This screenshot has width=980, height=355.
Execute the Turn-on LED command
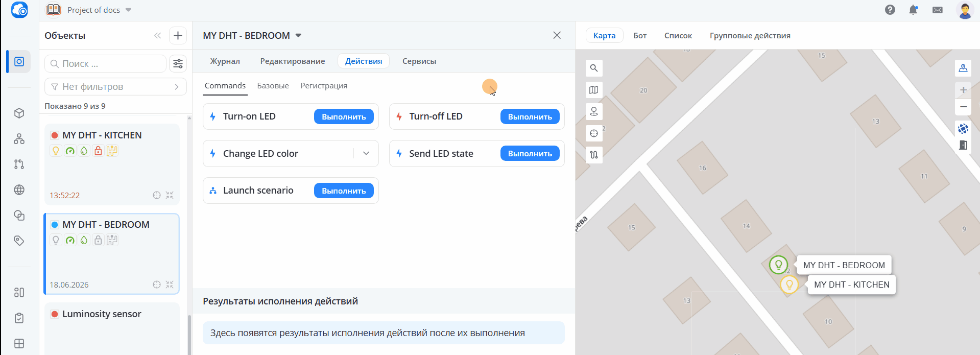344,116
